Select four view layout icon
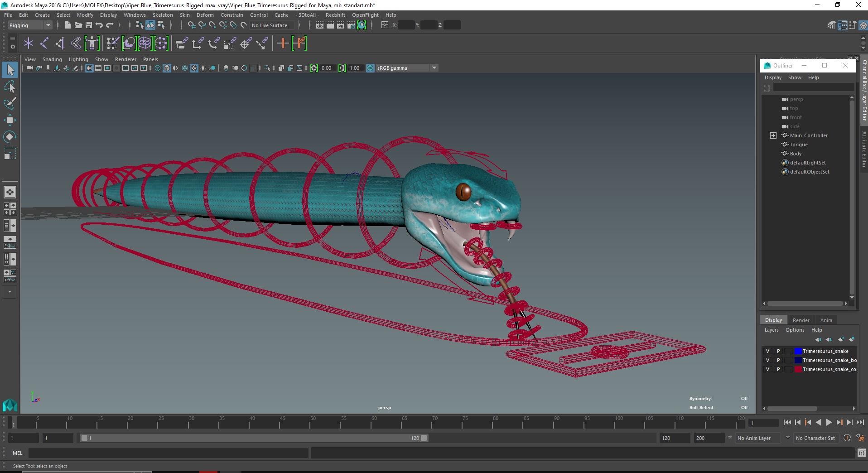The height and width of the screenshot is (473, 868). (x=10, y=209)
